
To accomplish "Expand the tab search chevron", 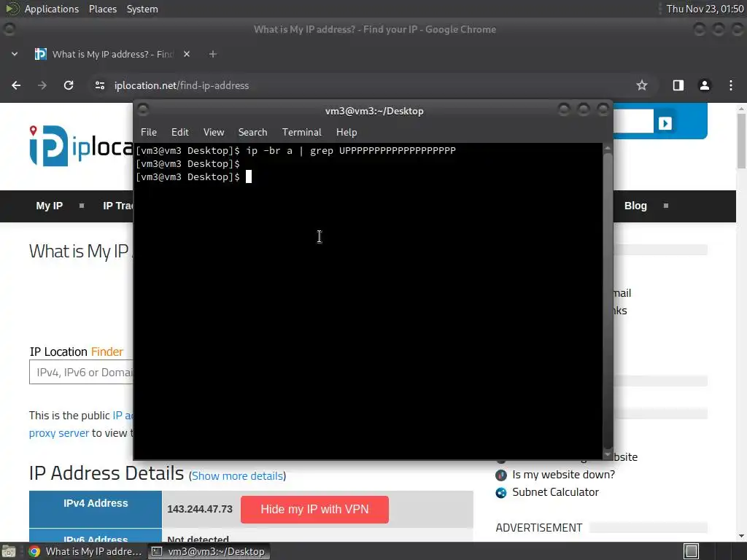I will (15, 54).
